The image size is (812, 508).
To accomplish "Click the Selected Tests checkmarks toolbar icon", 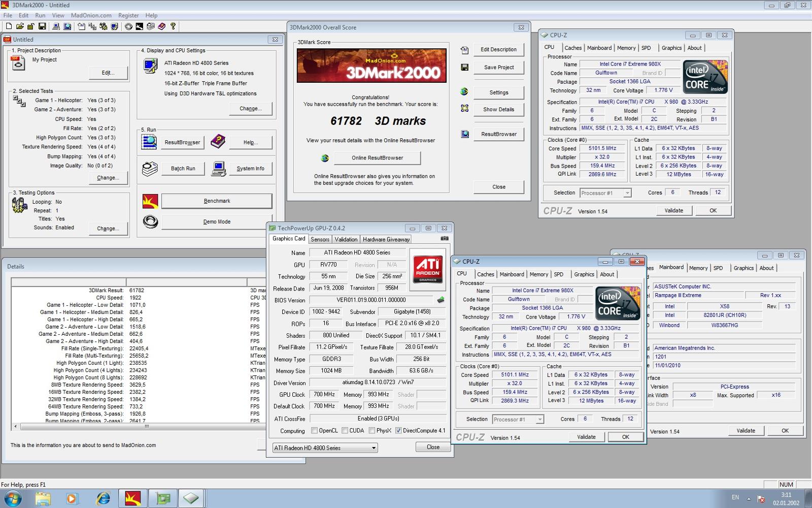I will click(x=92, y=26).
